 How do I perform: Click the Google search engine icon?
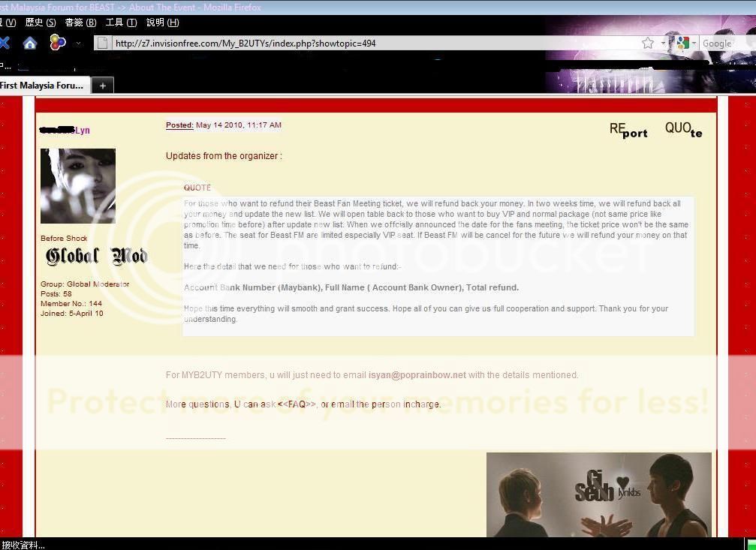(x=682, y=44)
